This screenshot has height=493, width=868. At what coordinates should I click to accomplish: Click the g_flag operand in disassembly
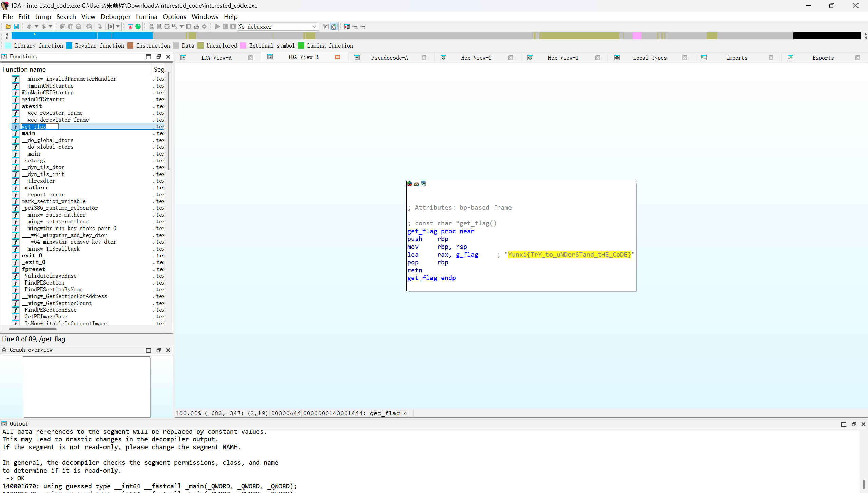coord(467,255)
